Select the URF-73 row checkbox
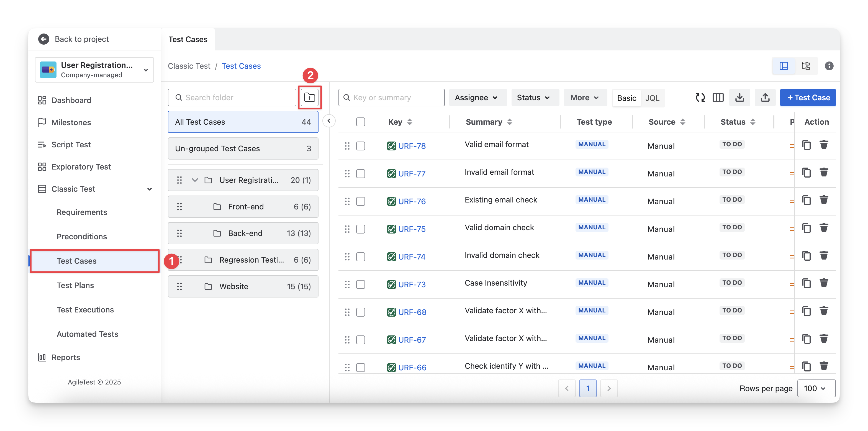This screenshot has width=868, height=431. (x=360, y=284)
